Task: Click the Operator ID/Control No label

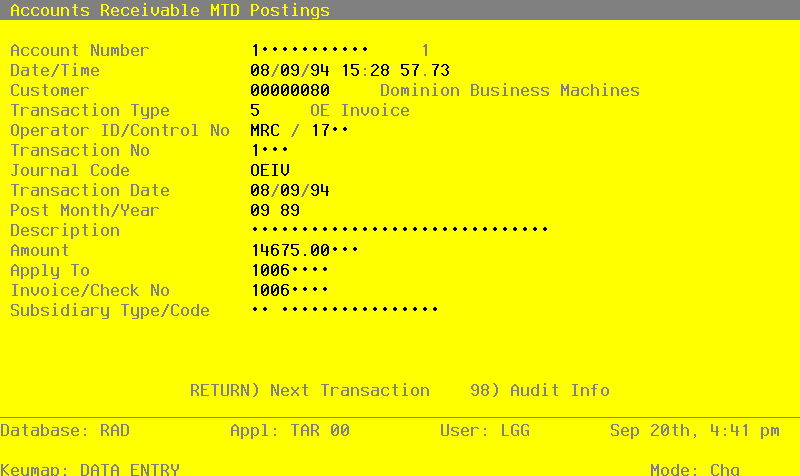Action: pyautogui.click(x=120, y=130)
